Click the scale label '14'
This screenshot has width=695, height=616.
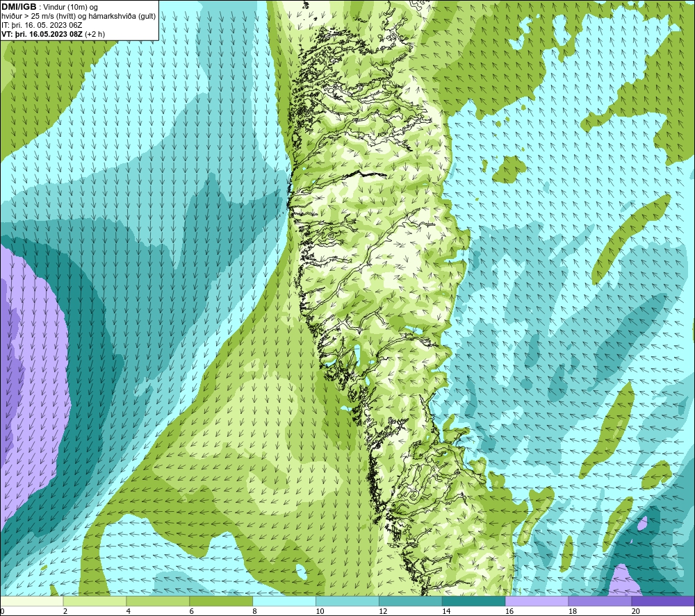(x=446, y=611)
